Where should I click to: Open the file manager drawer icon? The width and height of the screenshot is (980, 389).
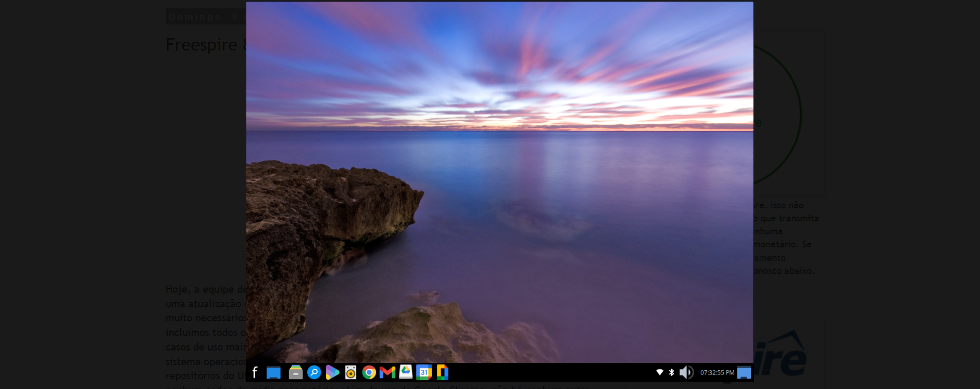[296, 372]
